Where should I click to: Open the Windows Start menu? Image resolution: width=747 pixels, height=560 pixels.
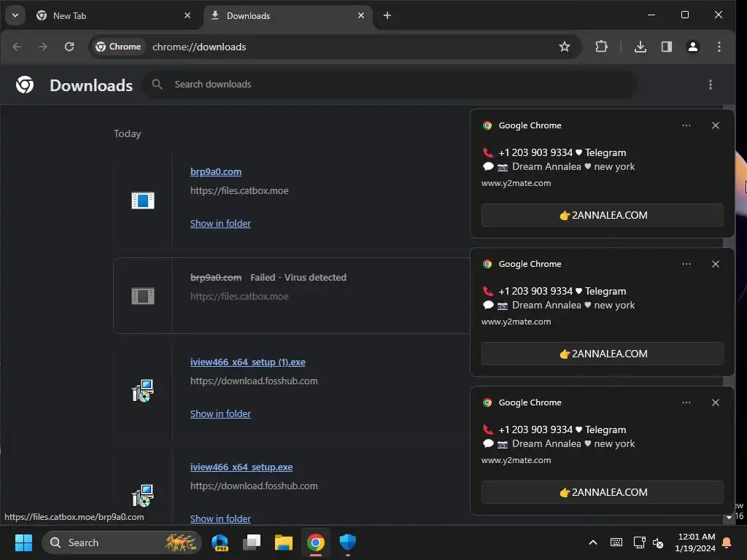[x=23, y=542]
